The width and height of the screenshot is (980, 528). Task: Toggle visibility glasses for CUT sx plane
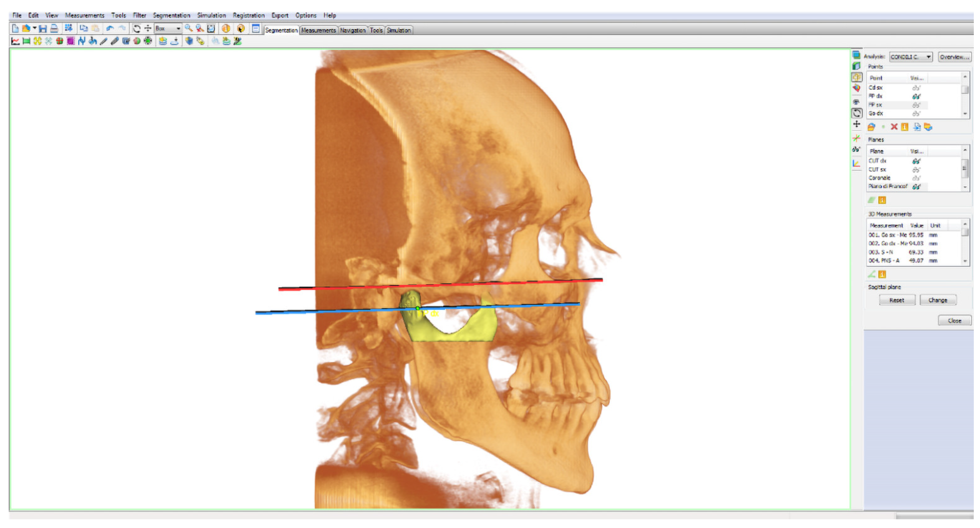(x=916, y=170)
